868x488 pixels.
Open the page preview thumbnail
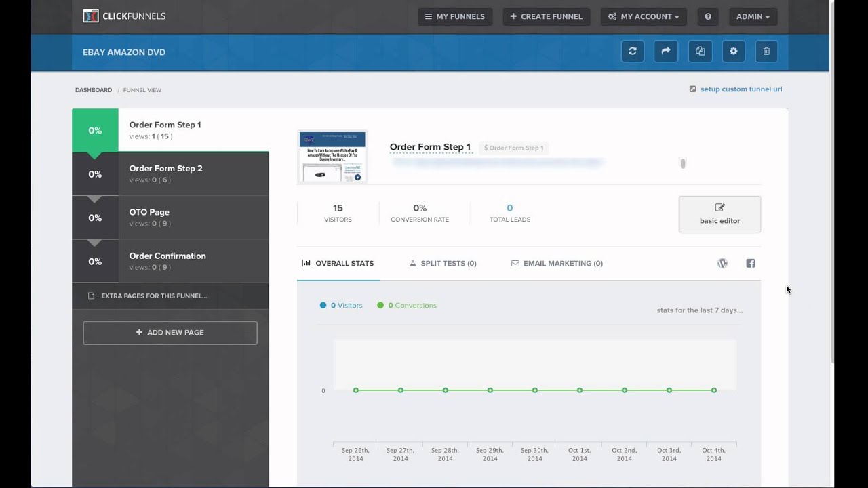click(332, 157)
